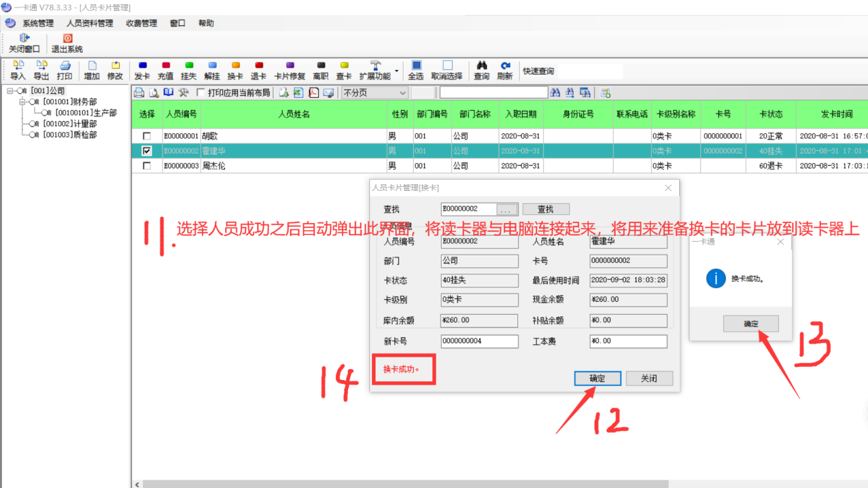Collapse the [001001]财务部 tree node
This screenshot has height=488, width=868.
click(x=23, y=102)
